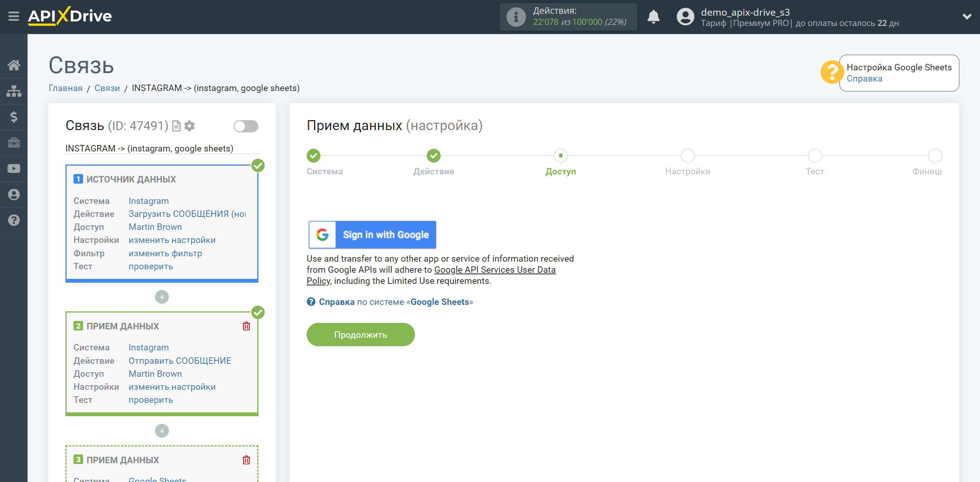Click the delete trash icon on block 2
Screen dimensions: 980x482
coord(246,326)
